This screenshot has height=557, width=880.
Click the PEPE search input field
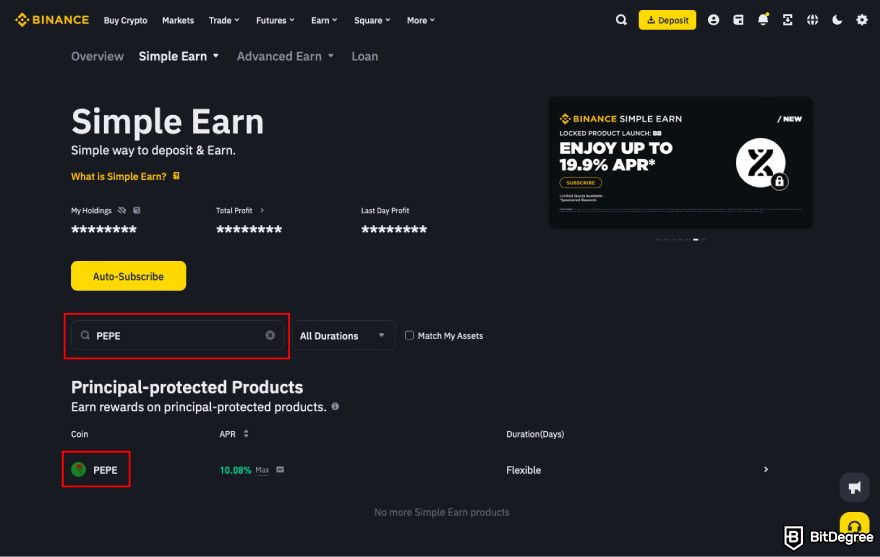pyautogui.click(x=177, y=335)
